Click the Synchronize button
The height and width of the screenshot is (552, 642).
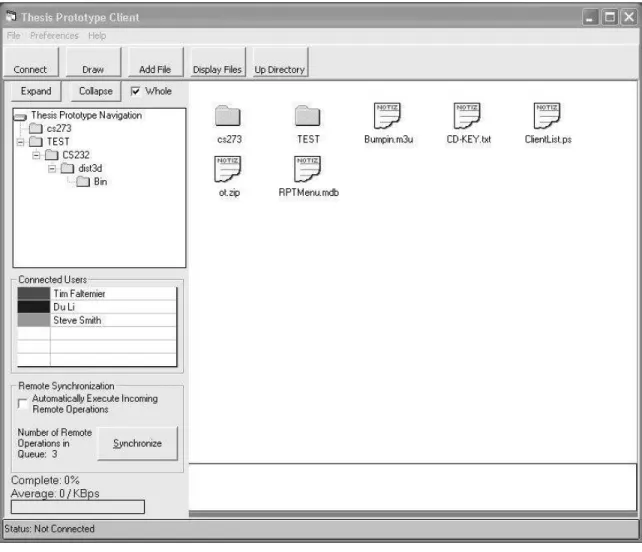[x=138, y=443]
